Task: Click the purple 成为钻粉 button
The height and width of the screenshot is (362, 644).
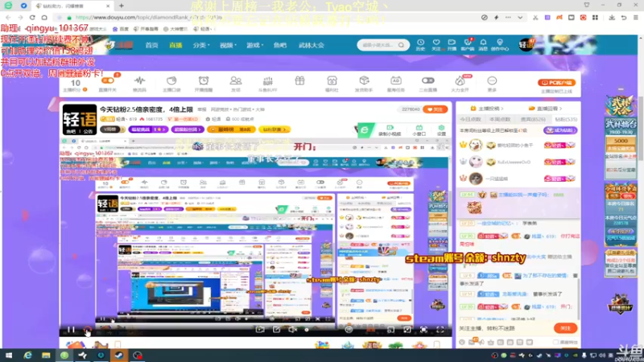Action: 560,130
